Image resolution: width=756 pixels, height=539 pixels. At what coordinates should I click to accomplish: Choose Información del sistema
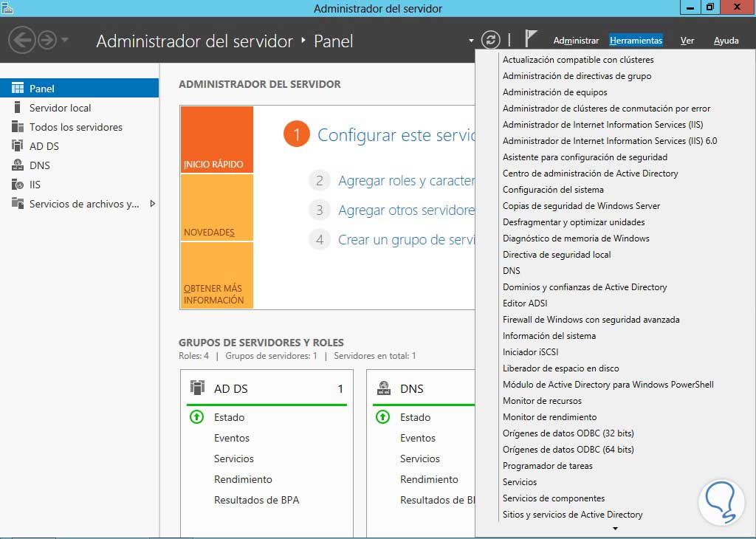(x=549, y=335)
